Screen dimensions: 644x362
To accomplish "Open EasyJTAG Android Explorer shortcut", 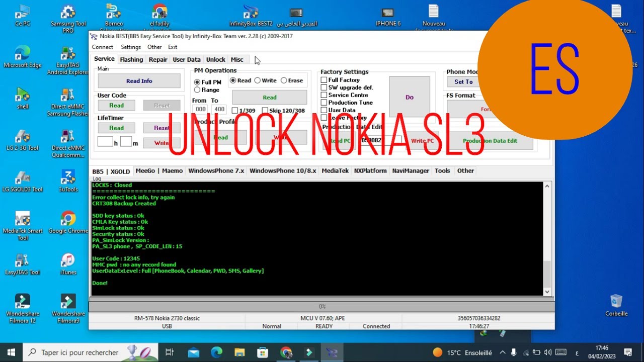I will click(x=68, y=60).
